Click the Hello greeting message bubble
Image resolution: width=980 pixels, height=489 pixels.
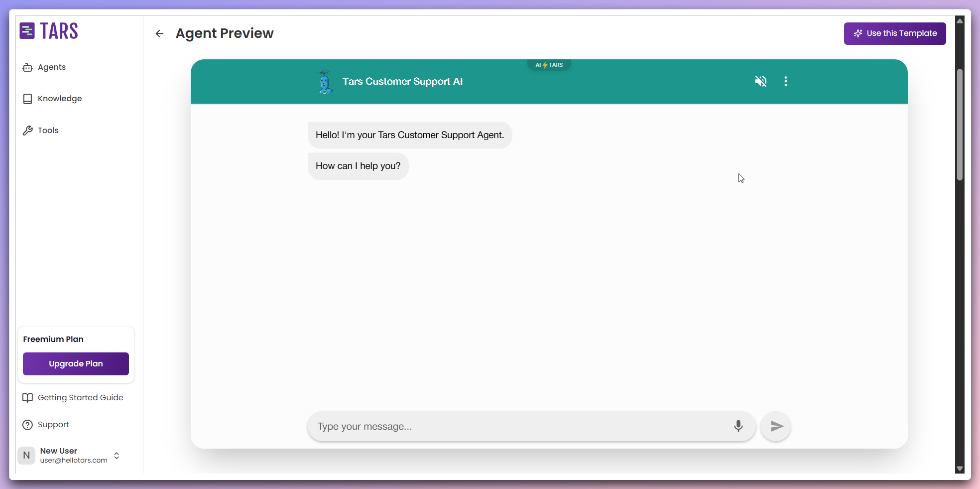coord(410,135)
